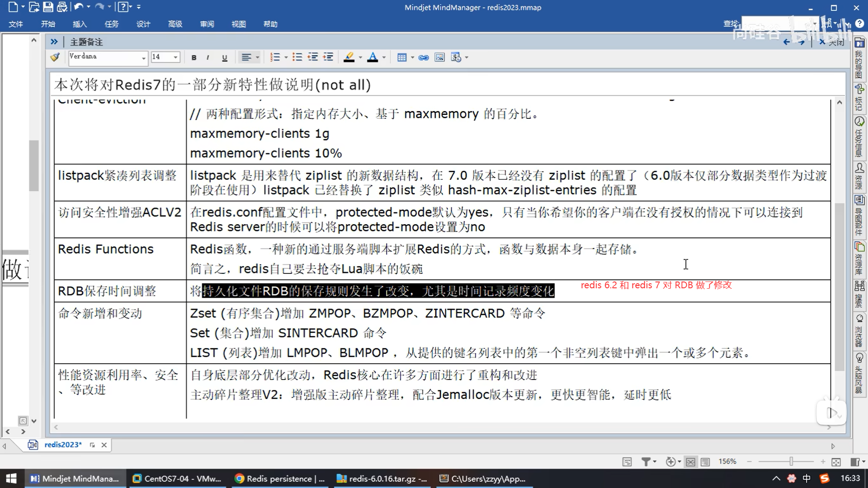Decrease indent of the selected text
The height and width of the screenshot is (488, 868).
313,57
